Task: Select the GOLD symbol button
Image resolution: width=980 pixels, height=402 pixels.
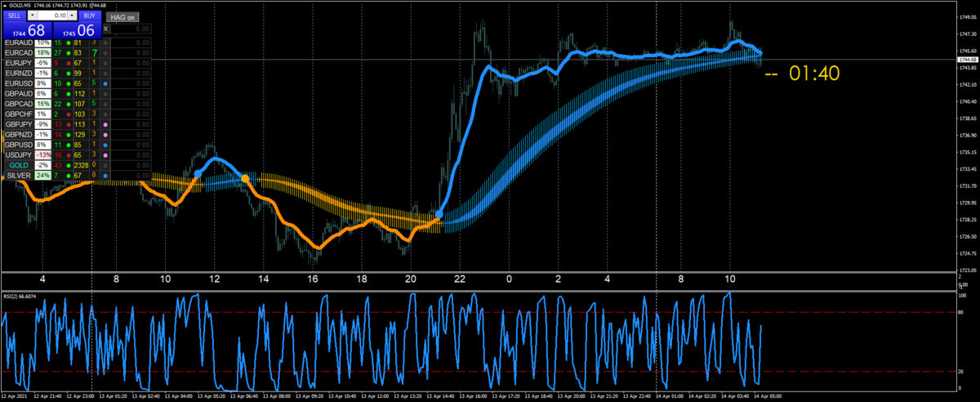Action: coord(19,165)
